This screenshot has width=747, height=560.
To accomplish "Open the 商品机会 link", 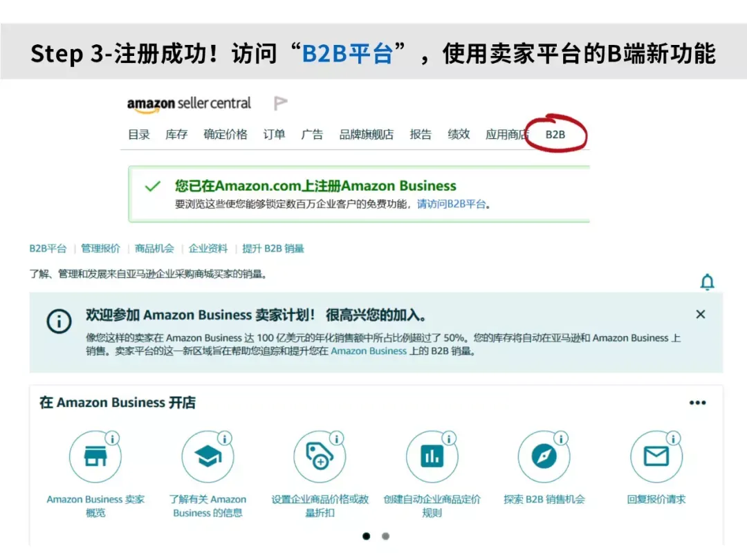I will coord(154,249).
